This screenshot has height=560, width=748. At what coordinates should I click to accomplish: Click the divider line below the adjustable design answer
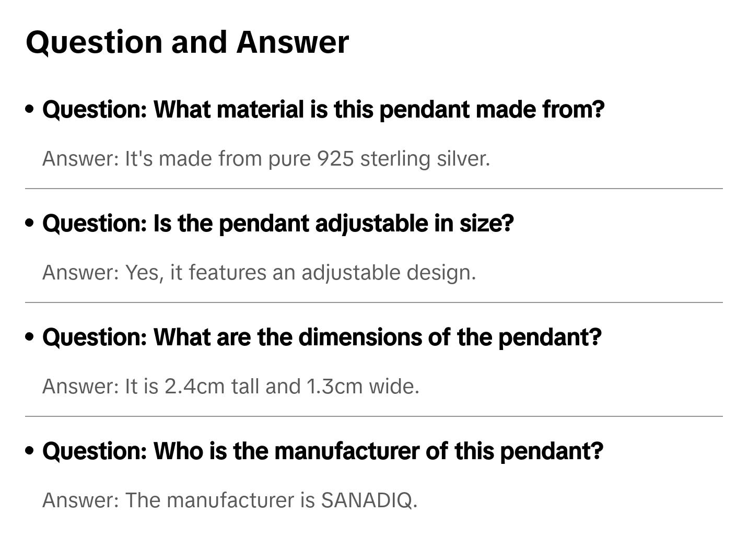(x=373, y=302)
